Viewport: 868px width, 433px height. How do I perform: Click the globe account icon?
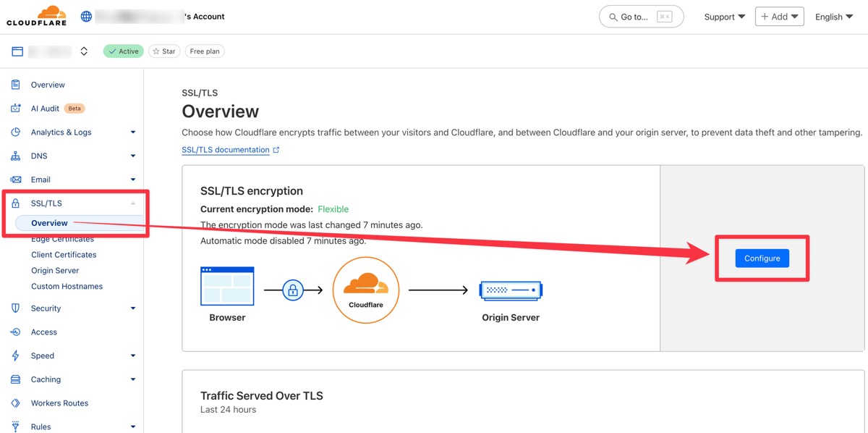point(86,16)
